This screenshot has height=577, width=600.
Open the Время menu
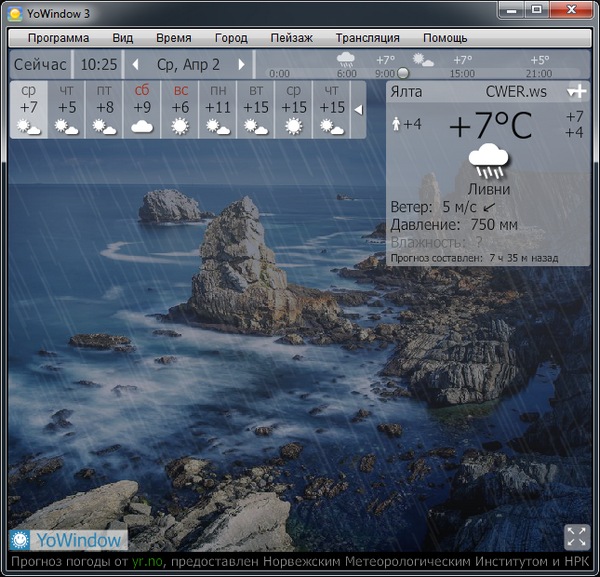174,38
